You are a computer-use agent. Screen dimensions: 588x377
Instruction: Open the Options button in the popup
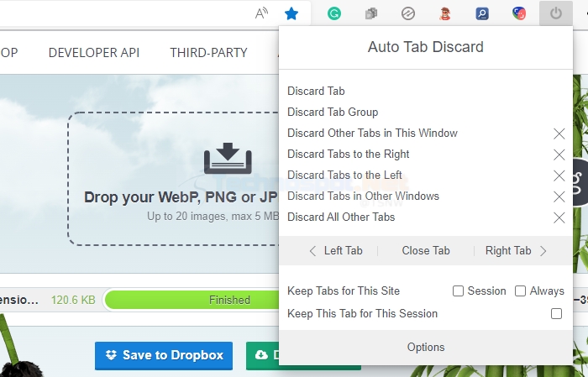[426, 348]
